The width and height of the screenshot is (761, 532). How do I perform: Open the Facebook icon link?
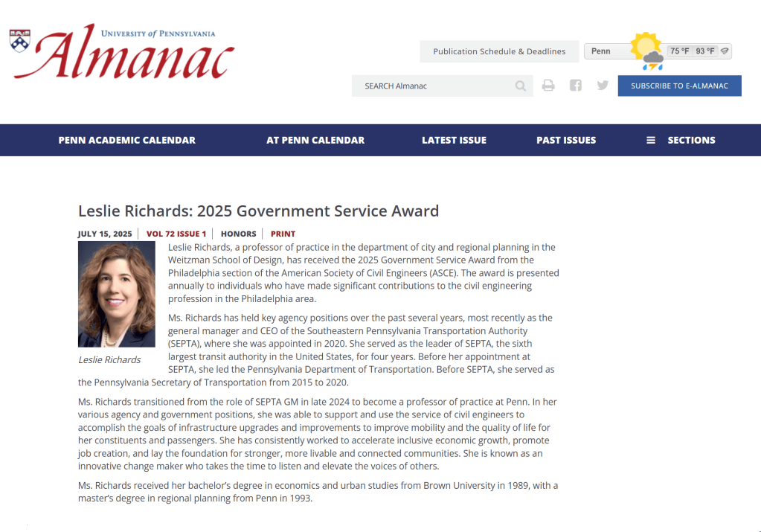575,86
